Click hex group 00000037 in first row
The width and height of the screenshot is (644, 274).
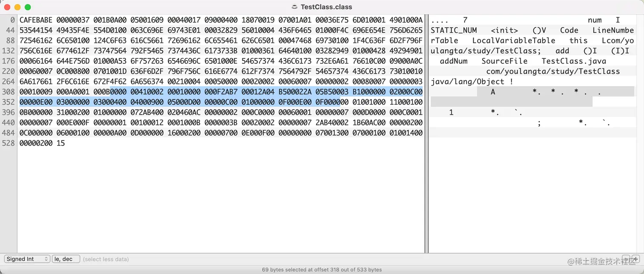point(73,20)
